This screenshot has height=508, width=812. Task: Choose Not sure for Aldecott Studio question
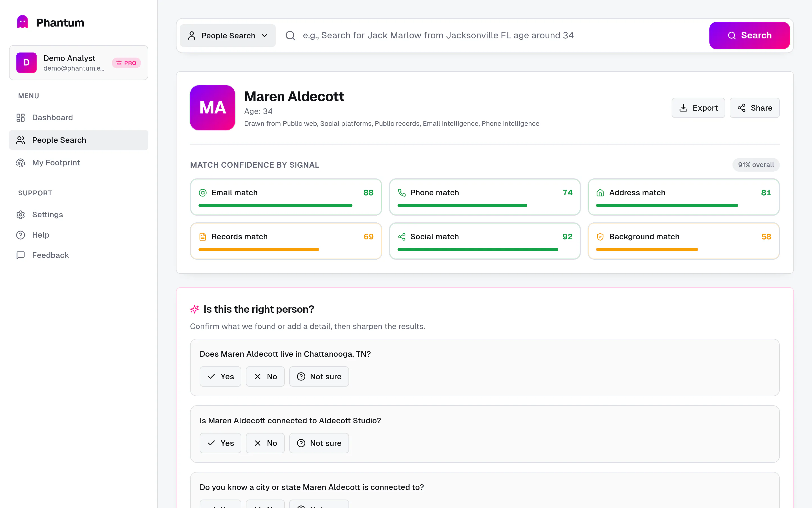tap(319, 443)
